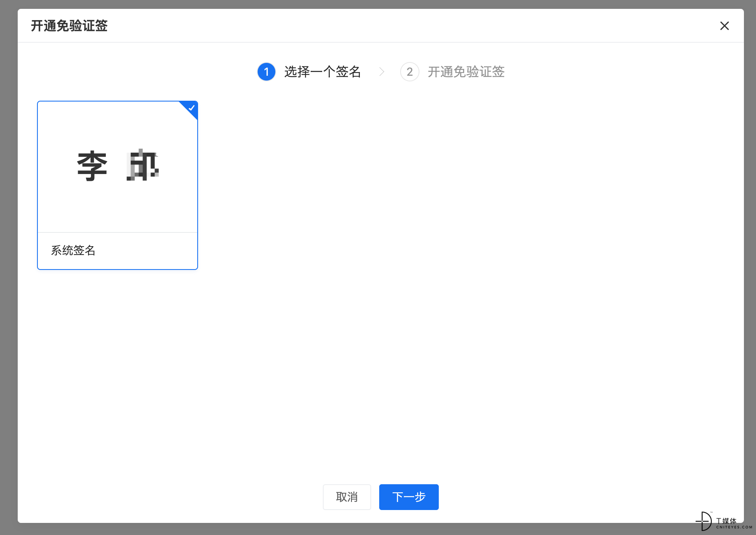Click the pixelated second signature character
Image resolution: width=756 pixels, height=535 pixels.
pos(143,165)
